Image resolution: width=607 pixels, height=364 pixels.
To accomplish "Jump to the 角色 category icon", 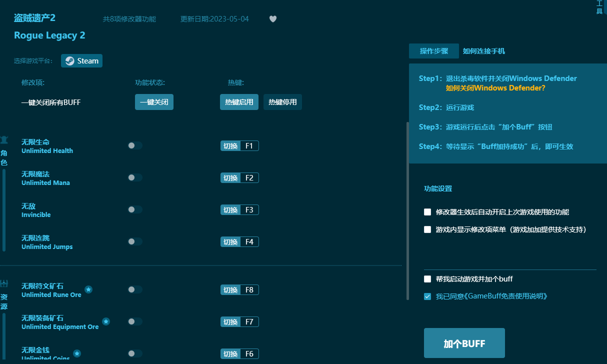I will (x=4, y=140).
